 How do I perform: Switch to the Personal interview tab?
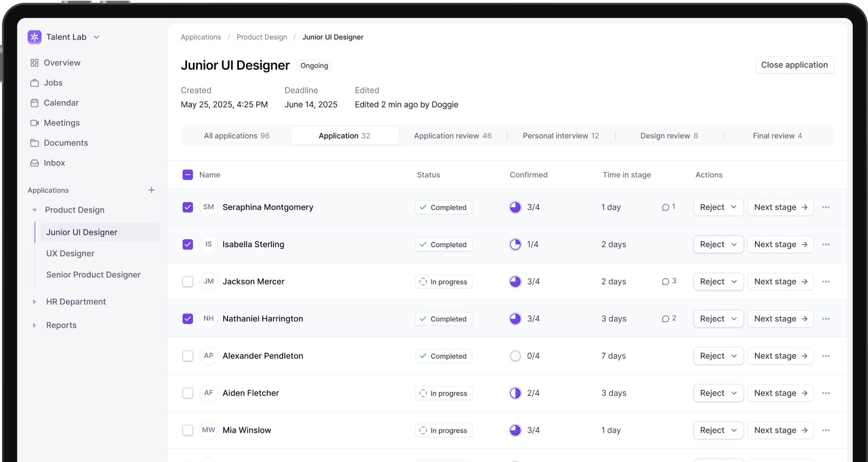(x=560, y=136)
